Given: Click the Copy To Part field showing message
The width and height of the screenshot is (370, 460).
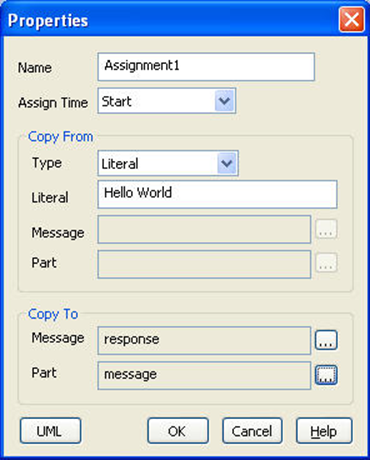Looking at the screenshot, I should coord(204,375).
